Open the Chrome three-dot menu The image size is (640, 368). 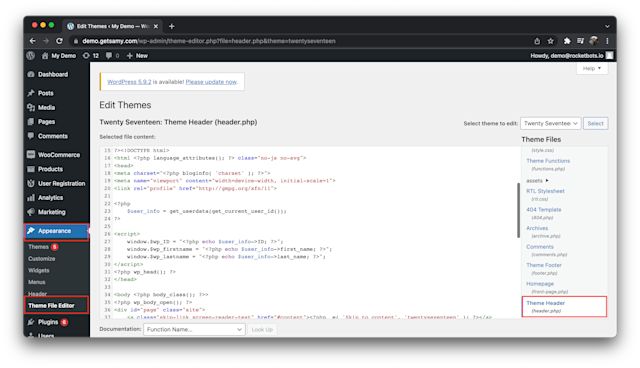(x=607, y=41)
